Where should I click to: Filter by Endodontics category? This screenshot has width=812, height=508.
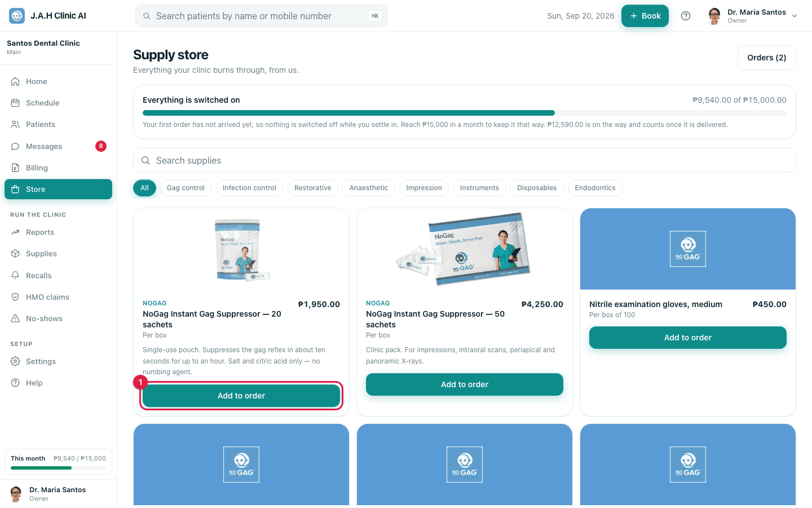(595, 188)
